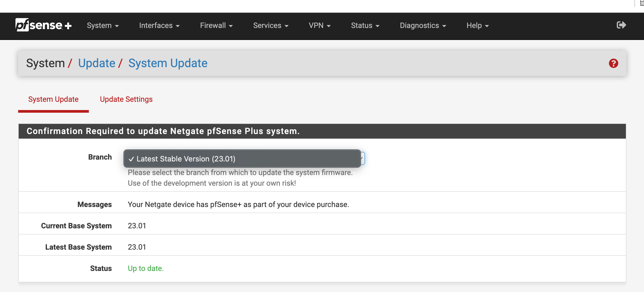This screenshot has height=292, width=644.
Task: Click the 'Use of the development version' warning
Action: (x=212, y=183)
